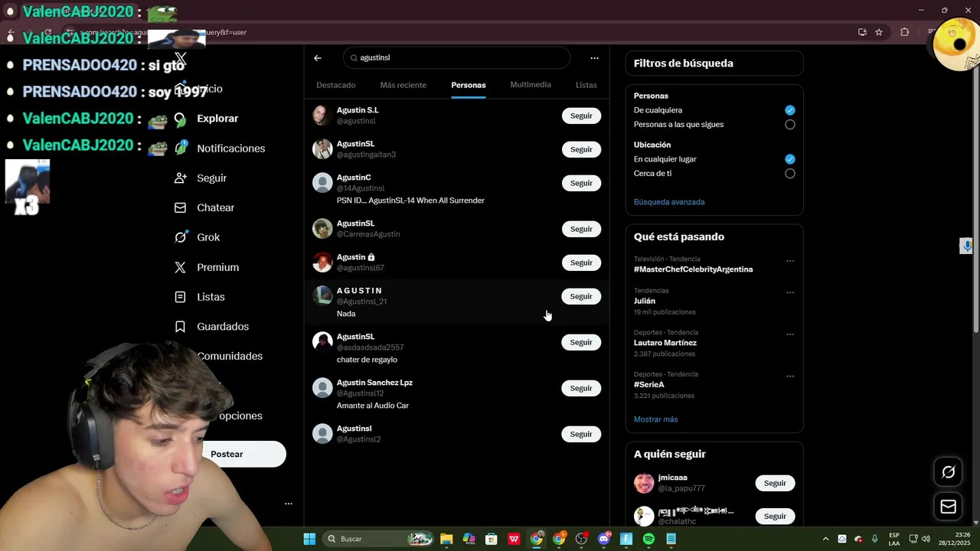Open the Windows Start menu
Image resolution: width=980 pixels, height=551 pixels.
pyautogui.click(x=309, y=539)
